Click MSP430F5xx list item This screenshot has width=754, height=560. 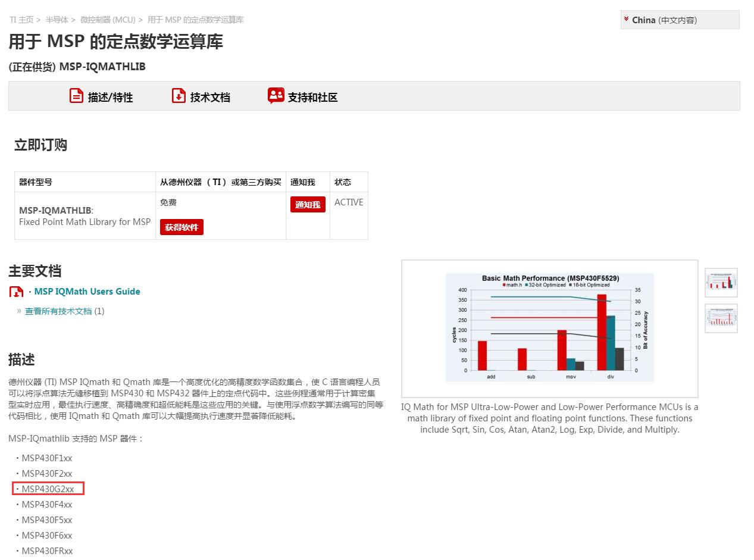pos(46,520)
